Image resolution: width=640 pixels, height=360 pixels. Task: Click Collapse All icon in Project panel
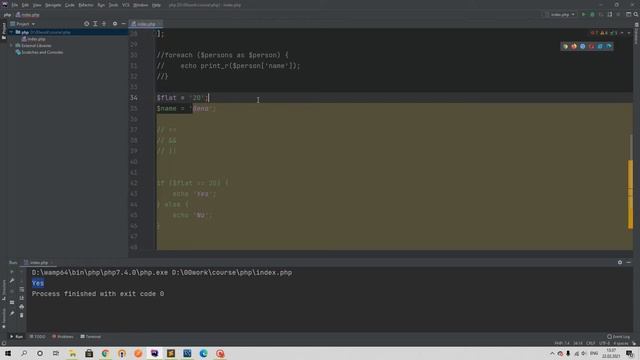pyautogui.click(x=104, y=24)
